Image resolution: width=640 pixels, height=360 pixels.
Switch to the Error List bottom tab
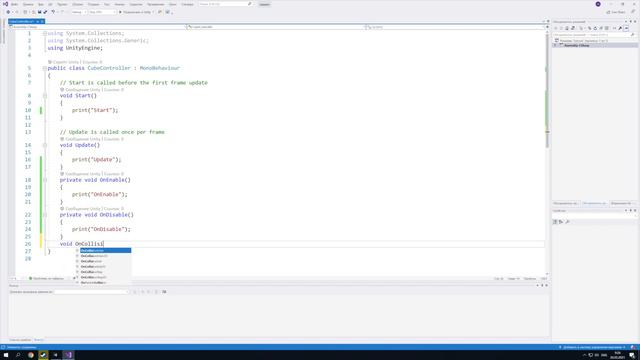point(20,340)
